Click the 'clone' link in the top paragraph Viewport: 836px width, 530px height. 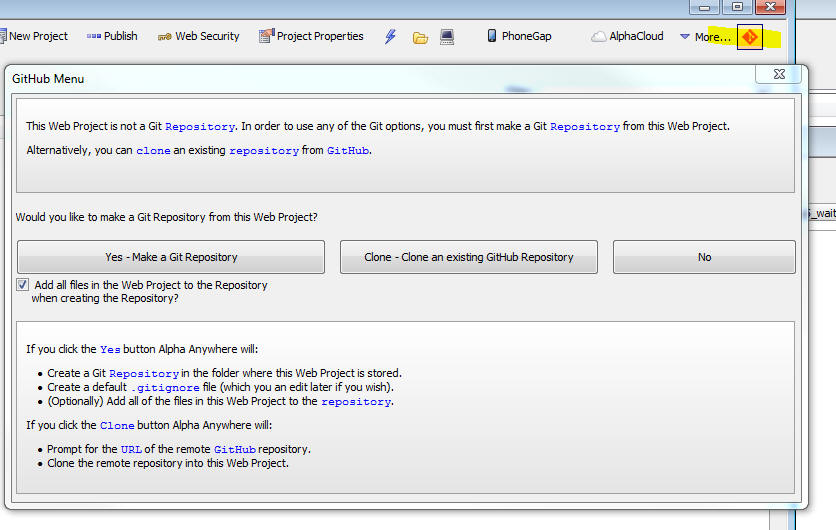coord(153,151)
